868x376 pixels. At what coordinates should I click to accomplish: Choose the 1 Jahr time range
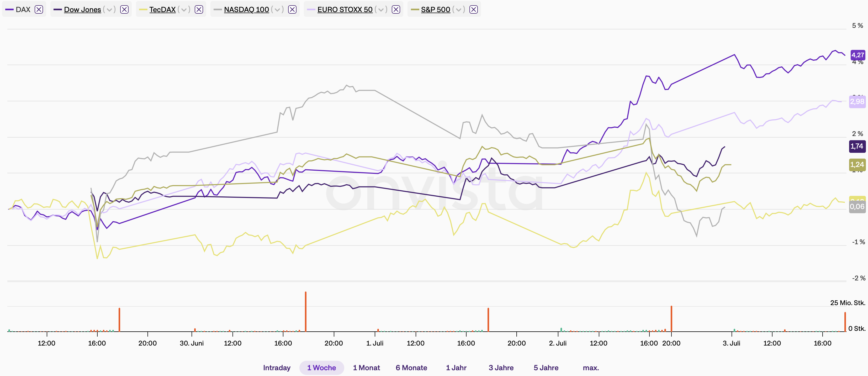456,368
